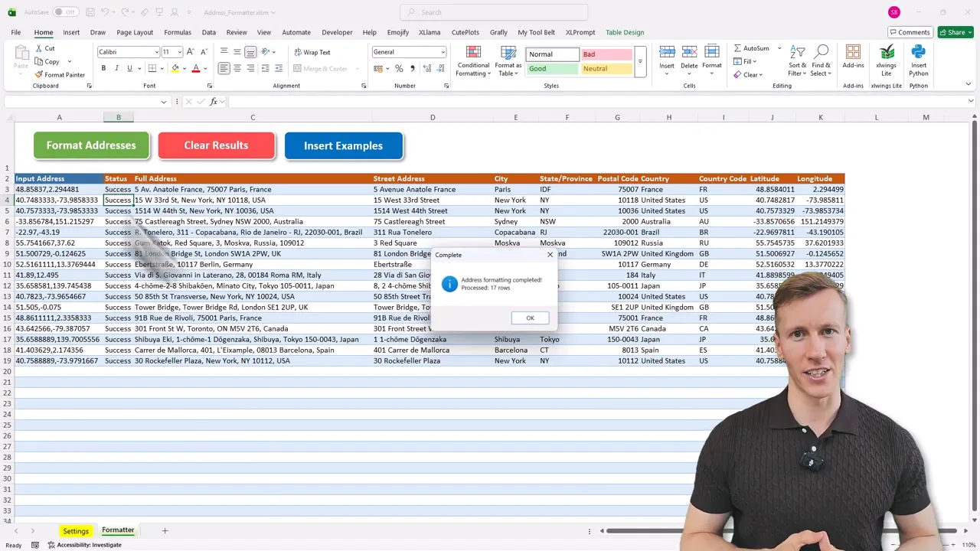
Task: Click the Insert Python icon
Action: tap(918, 60)
